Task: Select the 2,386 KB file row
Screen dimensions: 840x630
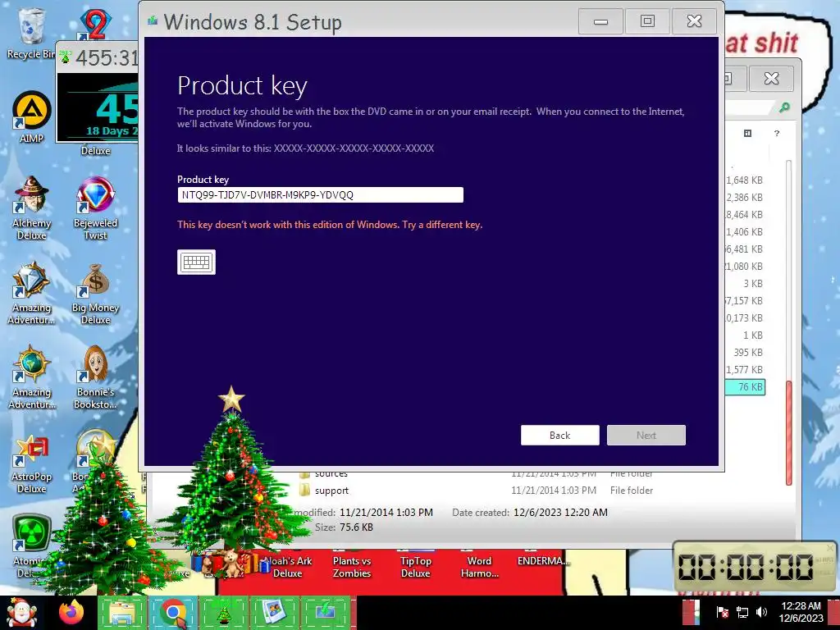Action: [745, 197]
